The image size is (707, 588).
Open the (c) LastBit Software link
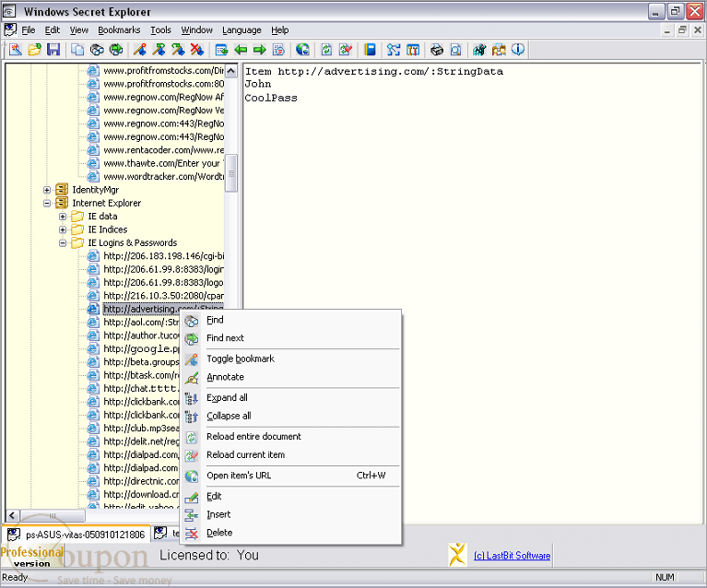pos(512,556)
